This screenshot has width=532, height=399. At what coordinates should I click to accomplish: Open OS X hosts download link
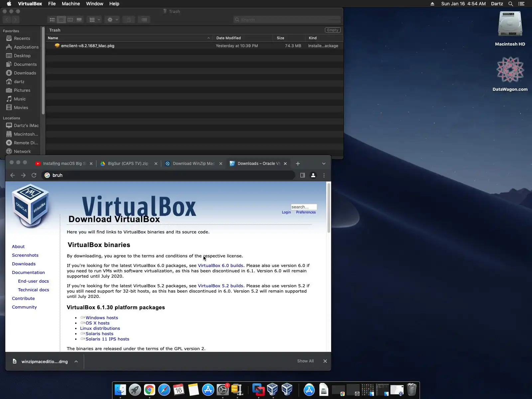coord(97,323)
